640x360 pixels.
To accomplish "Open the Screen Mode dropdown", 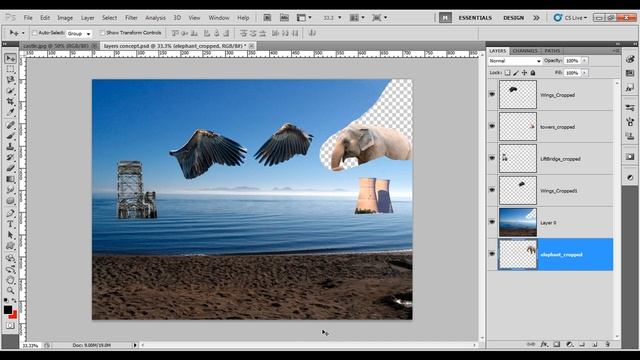I will (x=380, y=18).
